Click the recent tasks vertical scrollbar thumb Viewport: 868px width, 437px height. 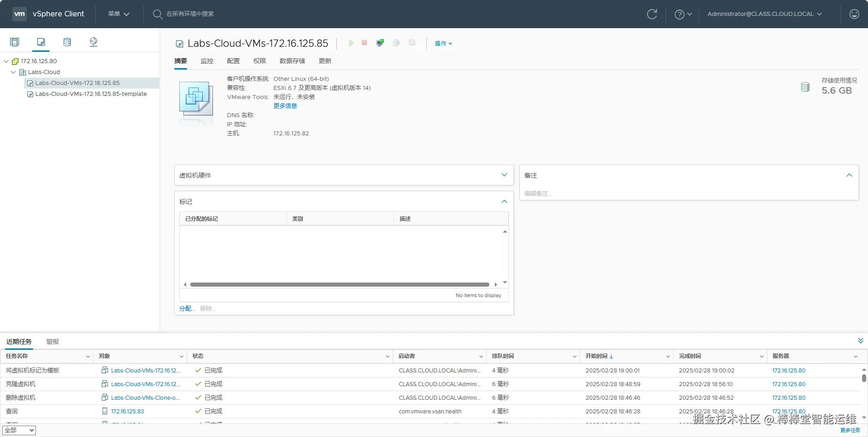[864, 378]
